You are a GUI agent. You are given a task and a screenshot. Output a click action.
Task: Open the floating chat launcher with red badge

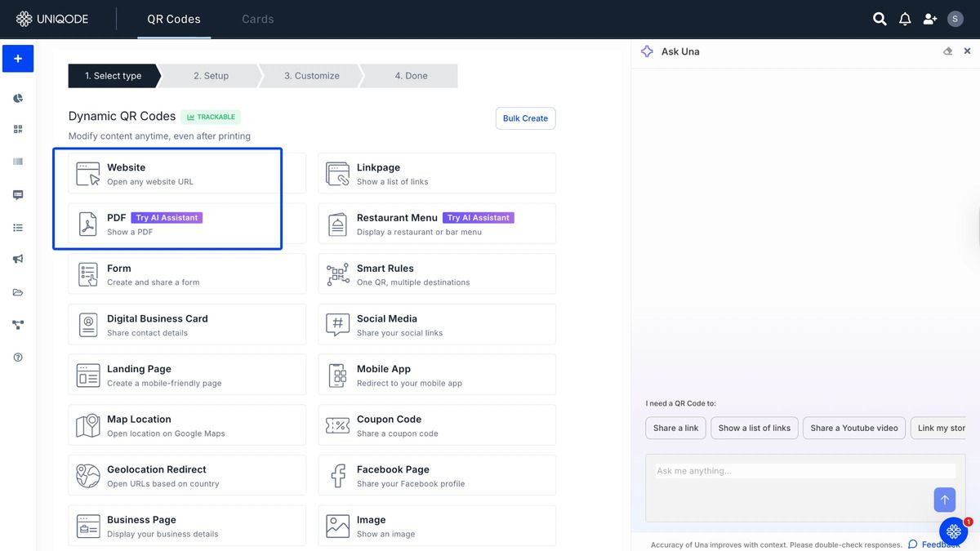click(x=953, y=531)
